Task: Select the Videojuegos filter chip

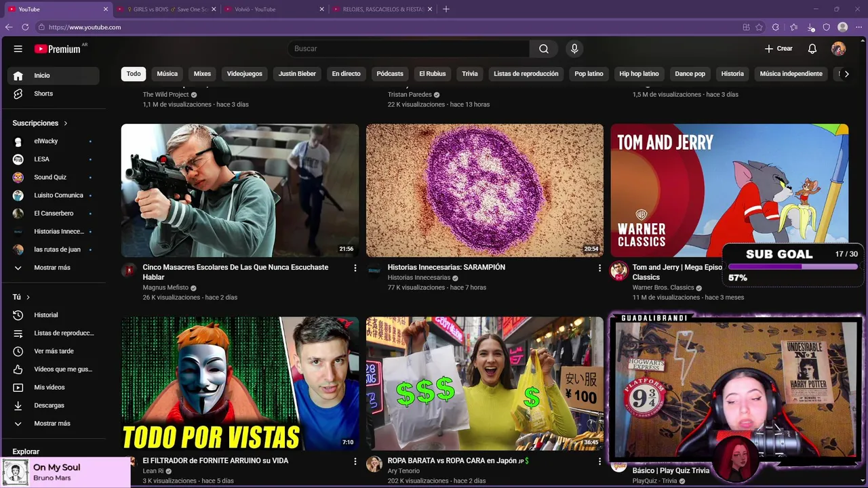Action: tap(244, 74)
